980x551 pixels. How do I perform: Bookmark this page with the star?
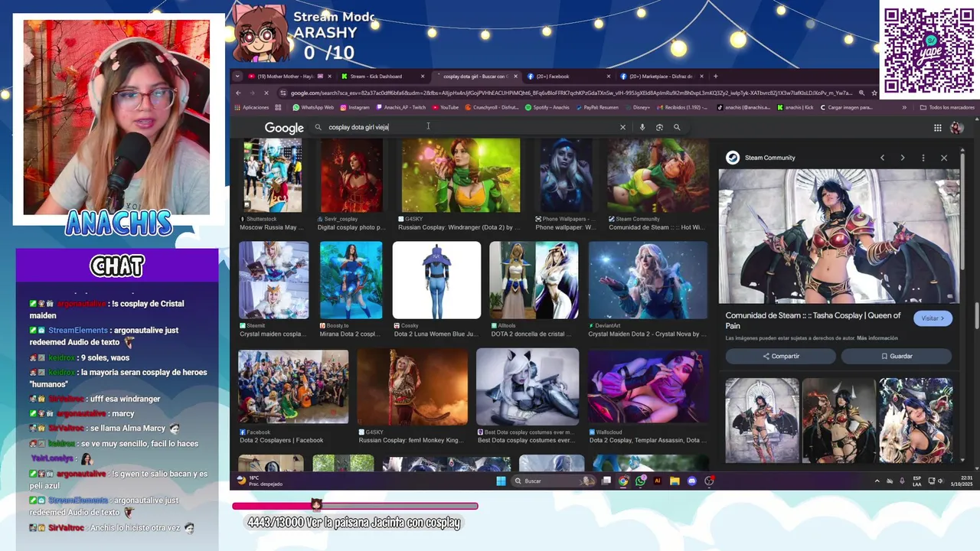coord(874,93)
